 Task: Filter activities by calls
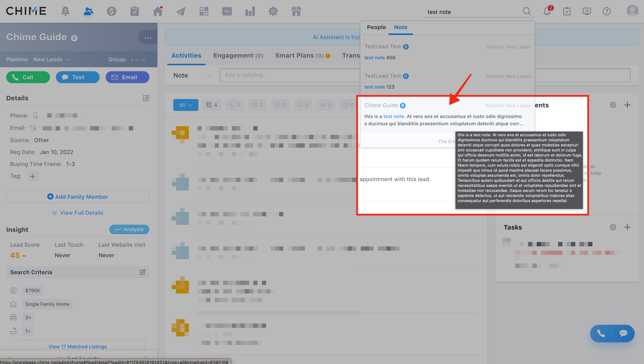click(235, 105)
